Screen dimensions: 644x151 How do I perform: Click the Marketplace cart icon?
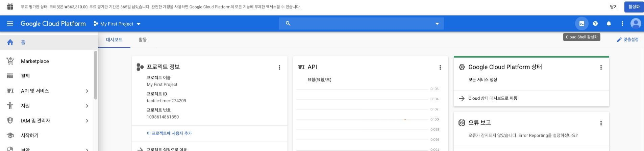coord(10,61)
